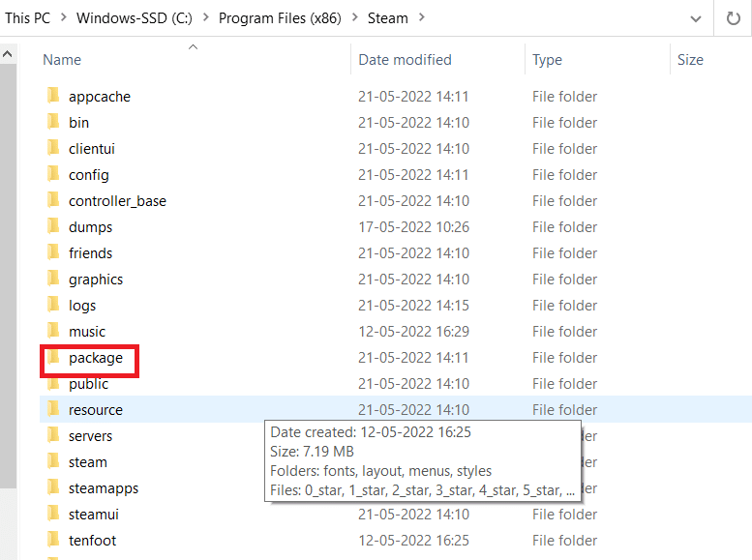Click the controller_base folder icon
The height and width of the screenshot is (560, 752).
(x=54, y=200)
